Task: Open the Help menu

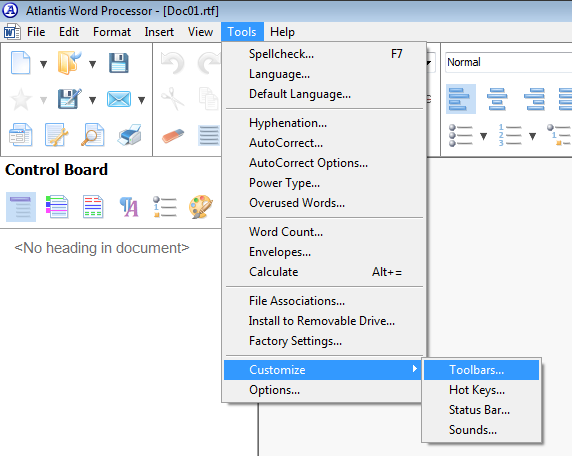Action: click(x=282, y=32)
